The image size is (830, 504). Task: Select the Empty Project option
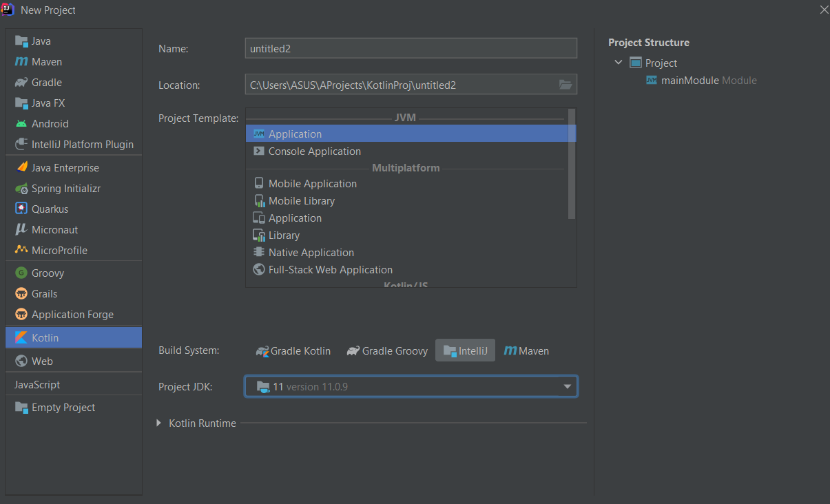pos(63,408)
